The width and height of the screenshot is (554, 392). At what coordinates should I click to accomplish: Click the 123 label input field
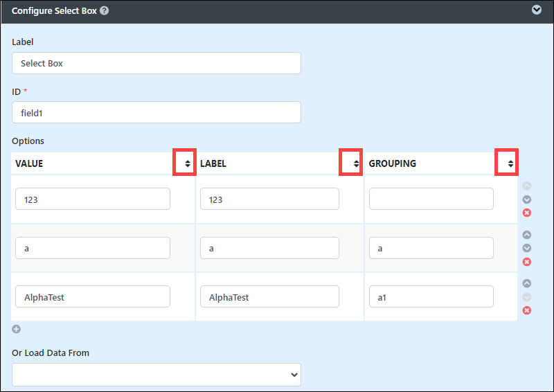269,199
